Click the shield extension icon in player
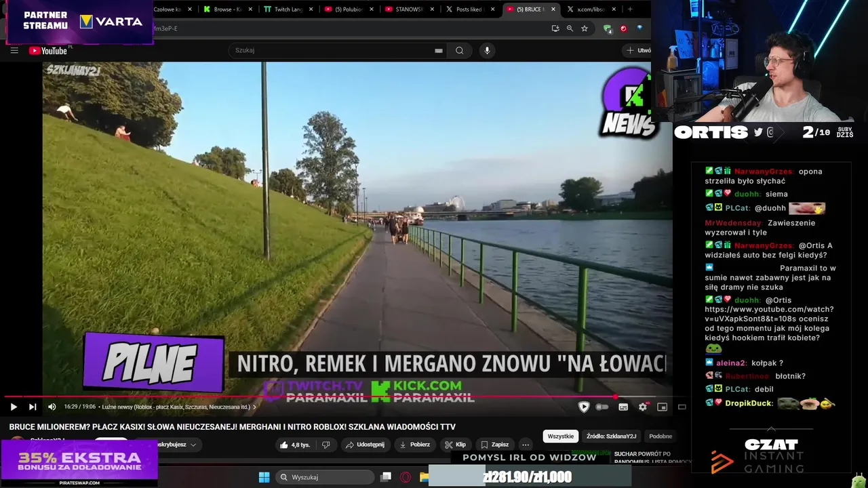Image resolution: width=868 pixels, height=488 pixels. coord(583,407)
